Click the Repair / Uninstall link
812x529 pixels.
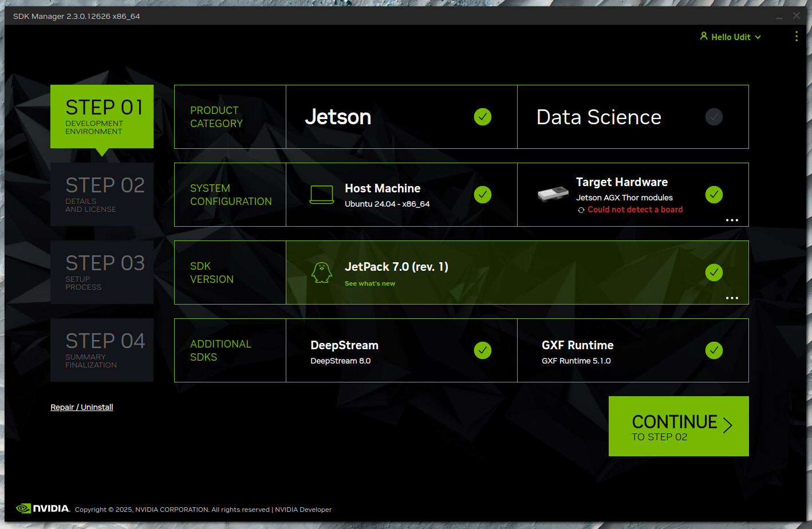point(82,406)
